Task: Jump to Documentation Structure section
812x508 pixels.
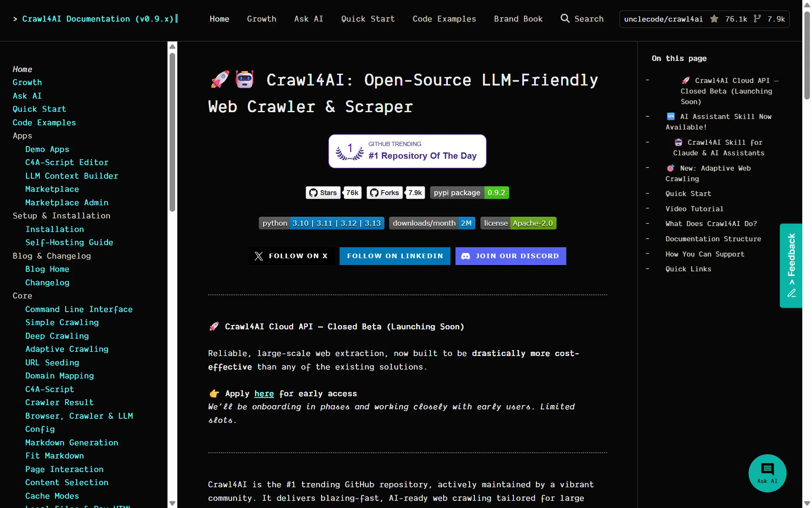Action: [x=713, y=239]
